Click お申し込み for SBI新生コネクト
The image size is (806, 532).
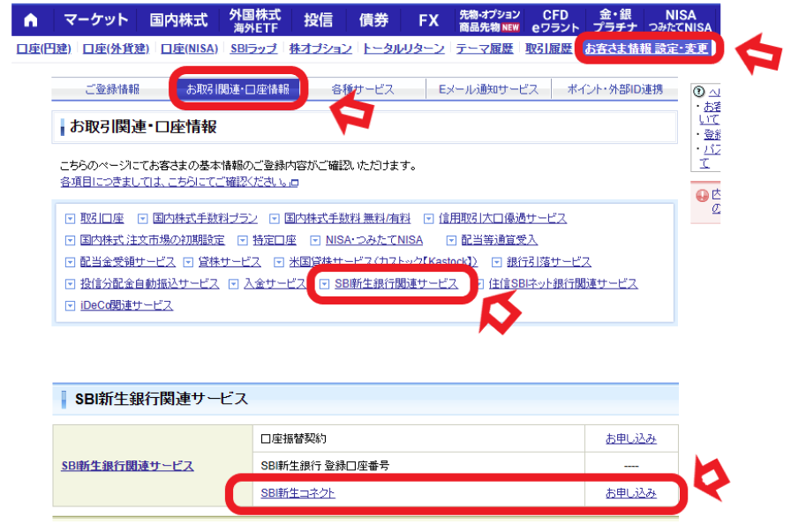point(630,493)
